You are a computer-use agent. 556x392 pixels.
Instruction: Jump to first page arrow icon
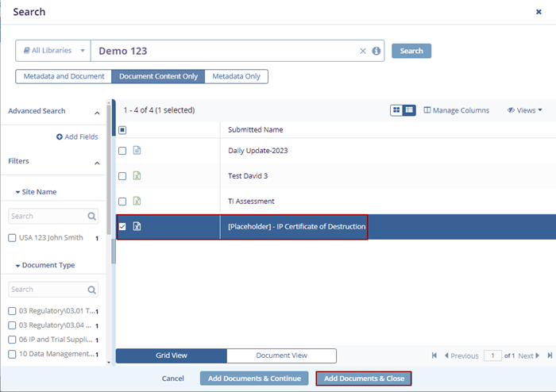434,355
